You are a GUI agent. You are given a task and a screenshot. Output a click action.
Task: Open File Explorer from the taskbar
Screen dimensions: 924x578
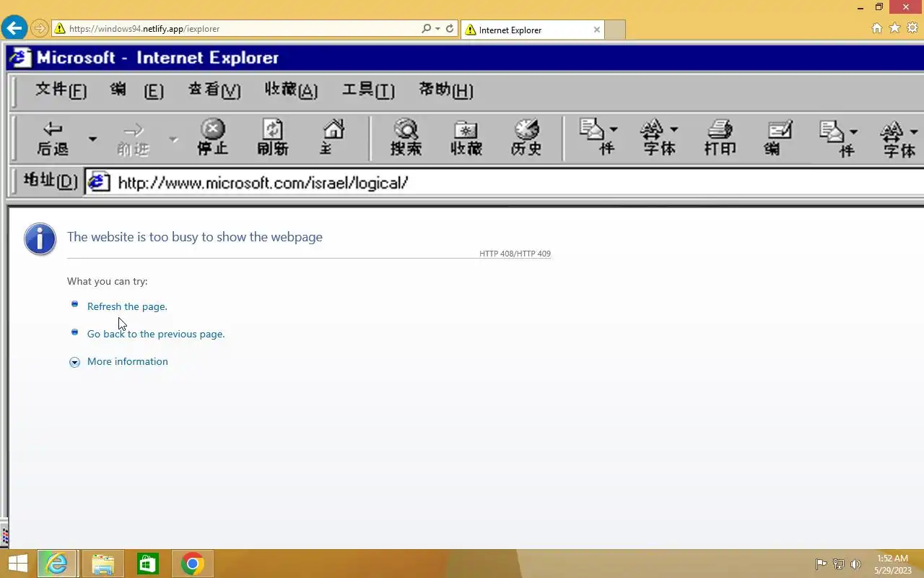pyautogui.click(x=103, y=564)
